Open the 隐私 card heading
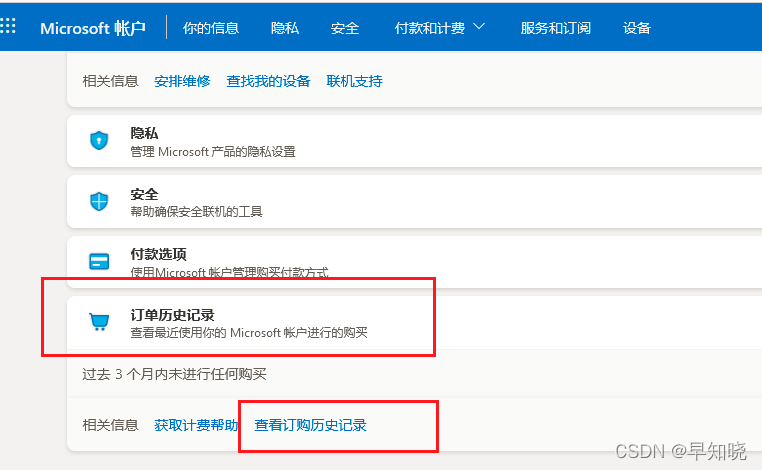 click(x=144, y=133)
